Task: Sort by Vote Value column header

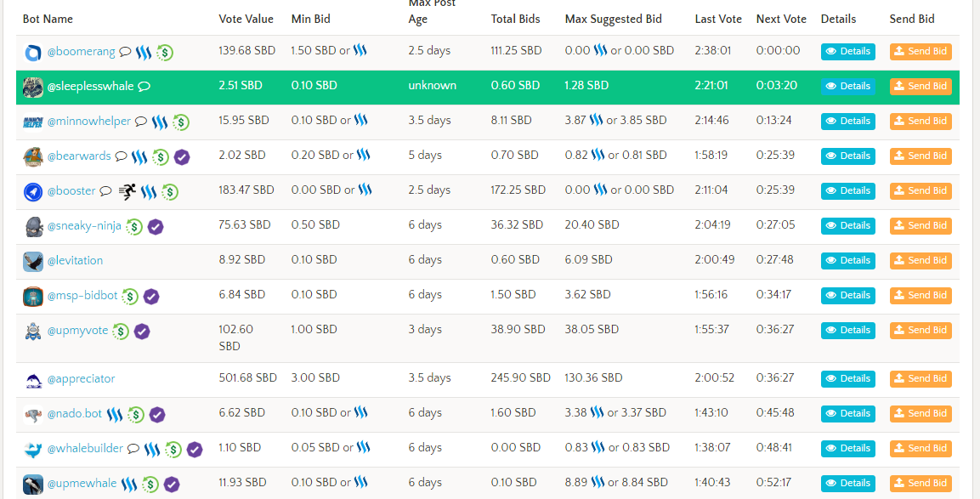Action: pyautogui.click(x=246, y=19)
